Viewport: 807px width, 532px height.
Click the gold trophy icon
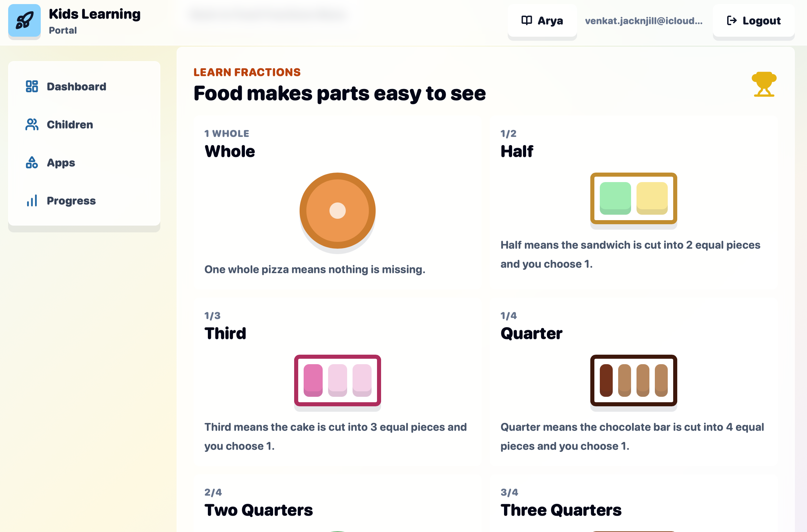click(764, 84)
